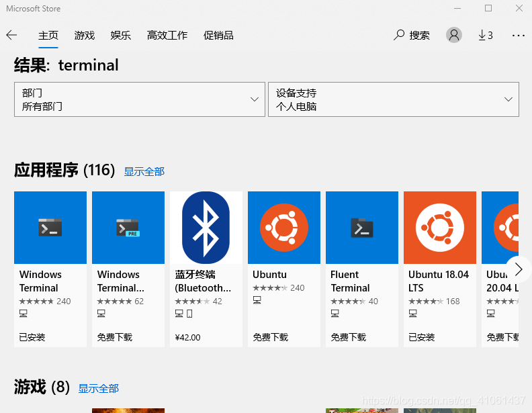Click Windows Terminal app title
The height and width of the screenshot is (413, 532).
click(x=40, y=281)
